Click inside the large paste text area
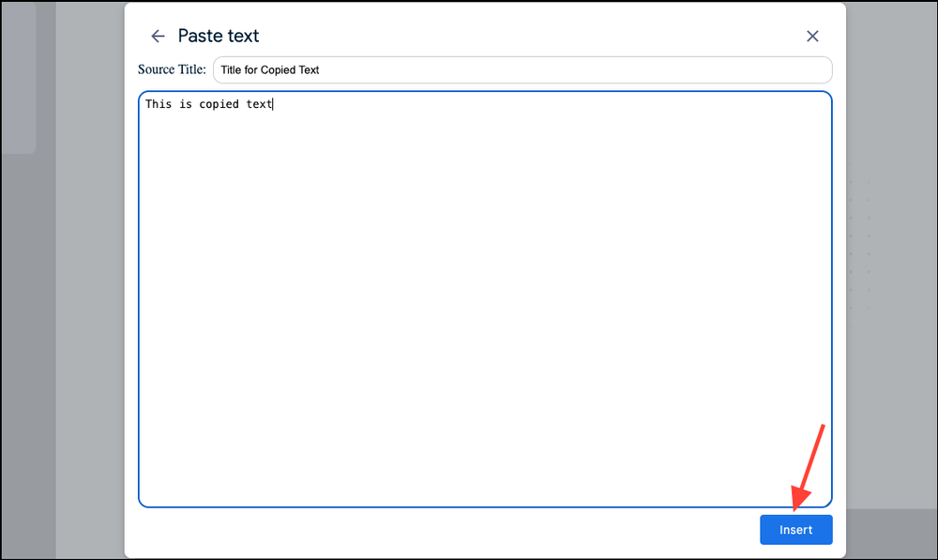Image resolution: width=938 pixels, height=560 pixels. (x=484, y=300)
